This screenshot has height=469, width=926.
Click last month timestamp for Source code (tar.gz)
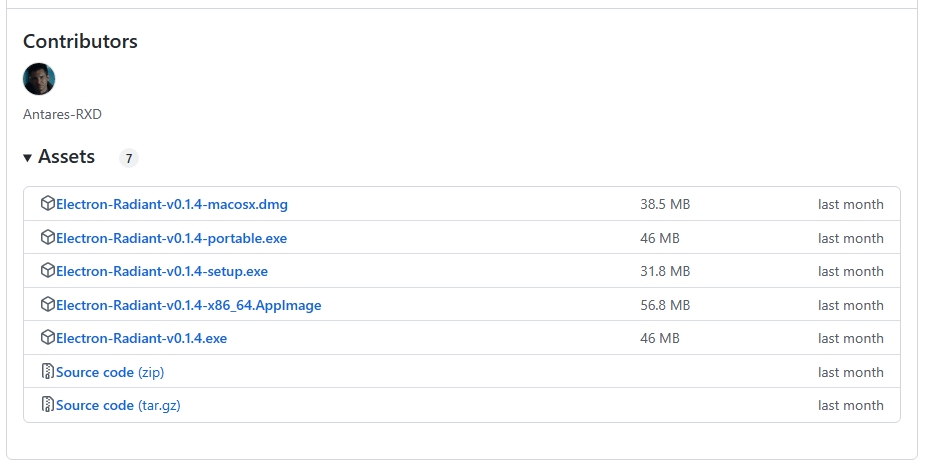[850, 405]
